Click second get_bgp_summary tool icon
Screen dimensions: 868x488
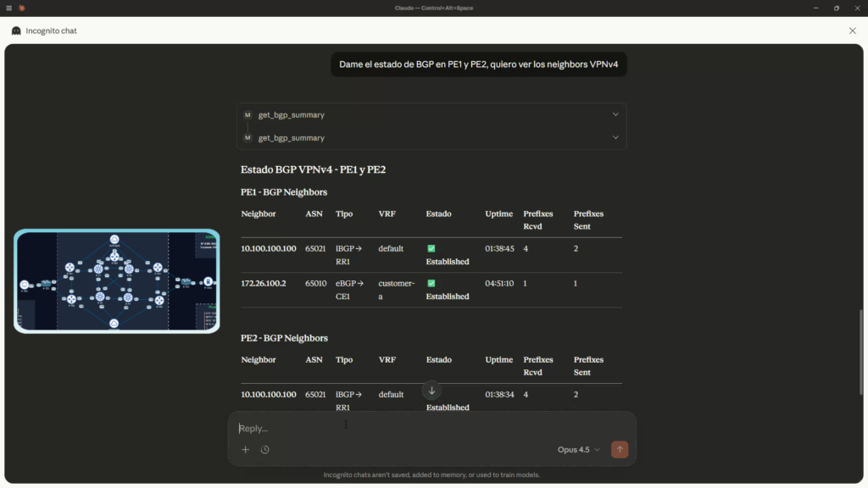click(x=248, y=137)
